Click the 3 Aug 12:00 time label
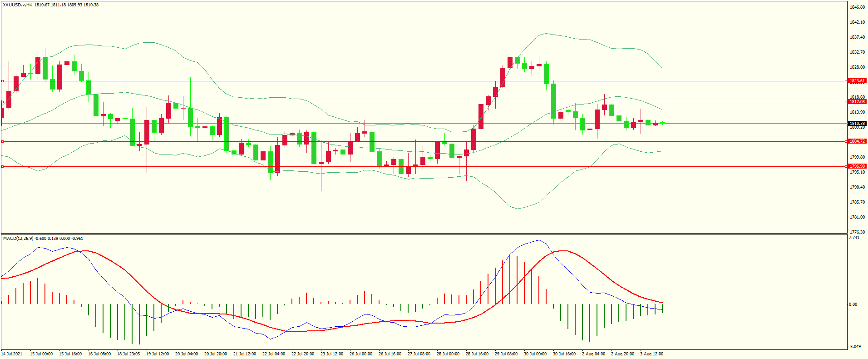Viewport: 868px width, 359px height. click(651, 354)
